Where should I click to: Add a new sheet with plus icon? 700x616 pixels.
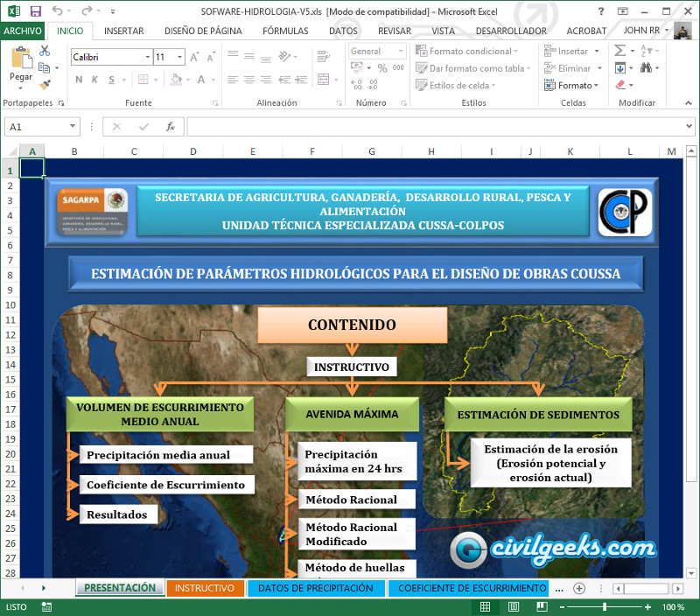(578, 588)
